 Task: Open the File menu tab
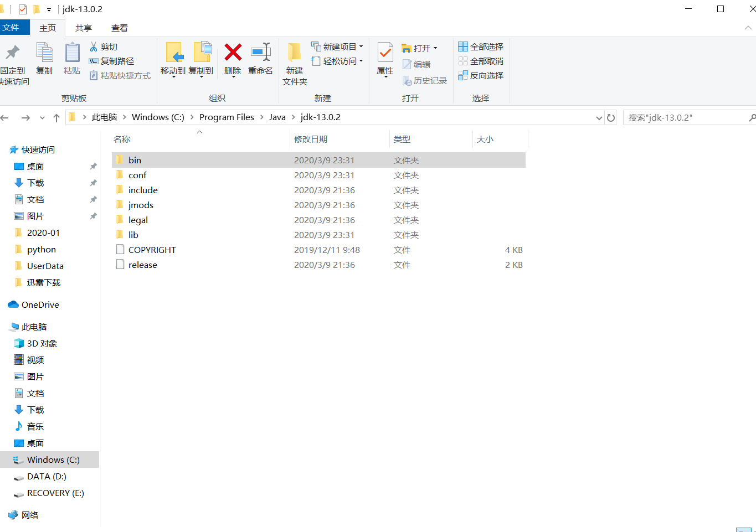(x=14, y=28)
